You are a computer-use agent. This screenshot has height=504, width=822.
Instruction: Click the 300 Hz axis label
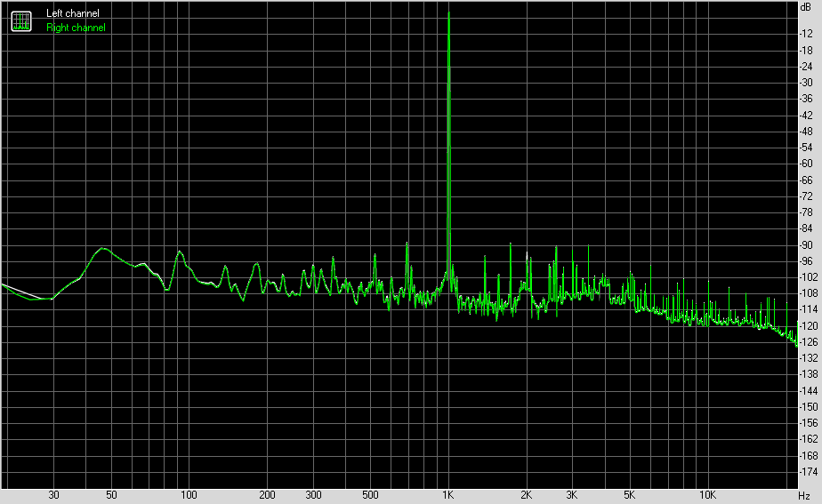313,494
